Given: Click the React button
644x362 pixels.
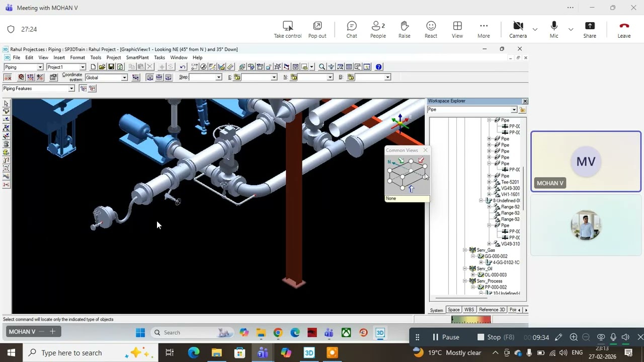Looking at the screenshot, I should point(431,30).
